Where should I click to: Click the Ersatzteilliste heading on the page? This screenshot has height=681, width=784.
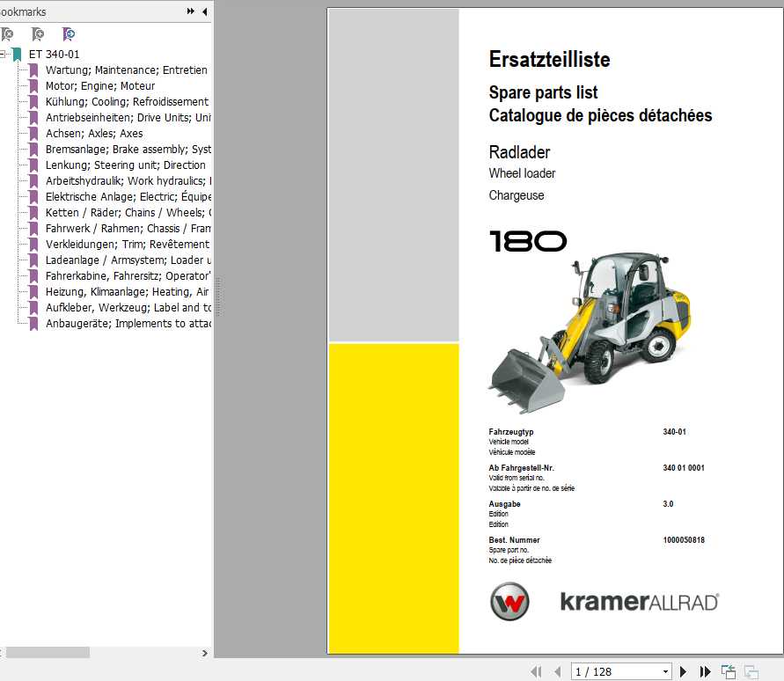click(x=549, y=60)
